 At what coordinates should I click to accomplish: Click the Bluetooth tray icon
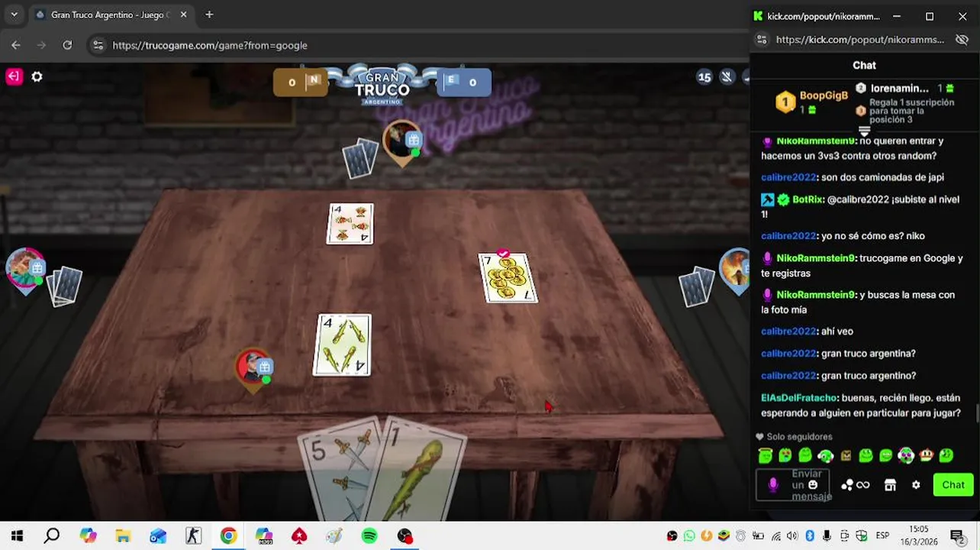(x=810, y=535)
